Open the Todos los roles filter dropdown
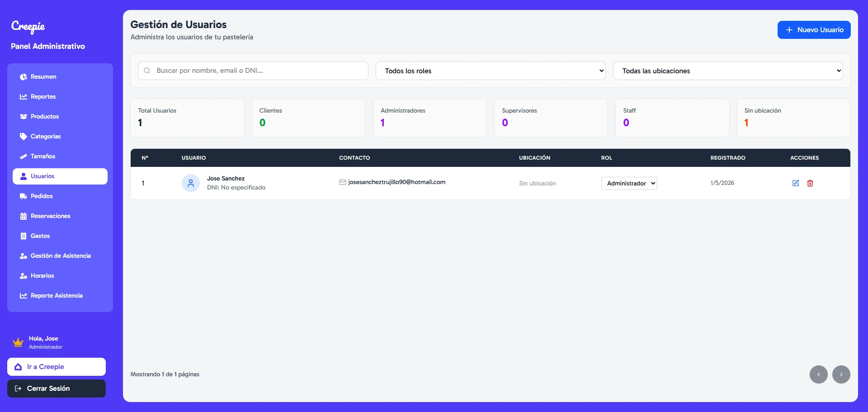The width and height of the screenshot is (868, 412). click(x=491, y=71)
